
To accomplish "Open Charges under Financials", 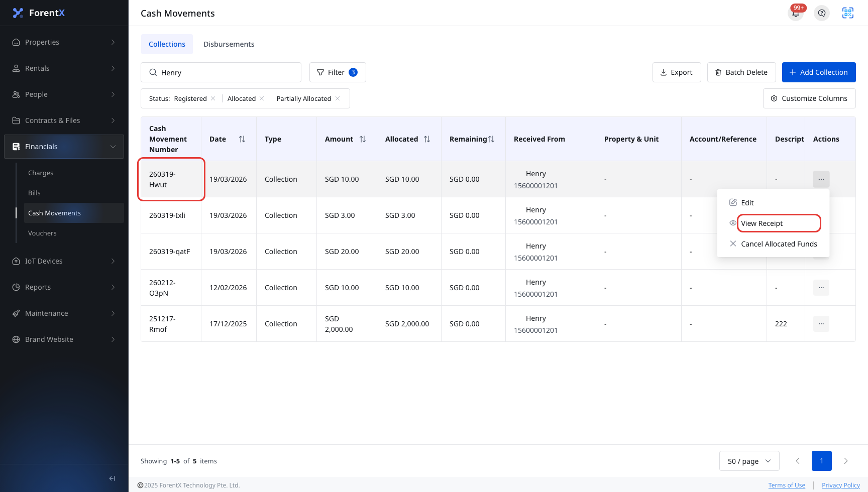I will point(74,173).
